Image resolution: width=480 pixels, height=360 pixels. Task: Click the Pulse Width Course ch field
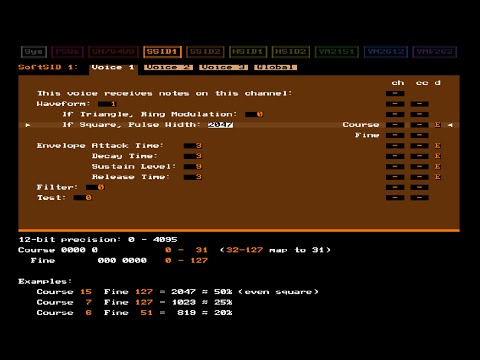click(395, 125)
